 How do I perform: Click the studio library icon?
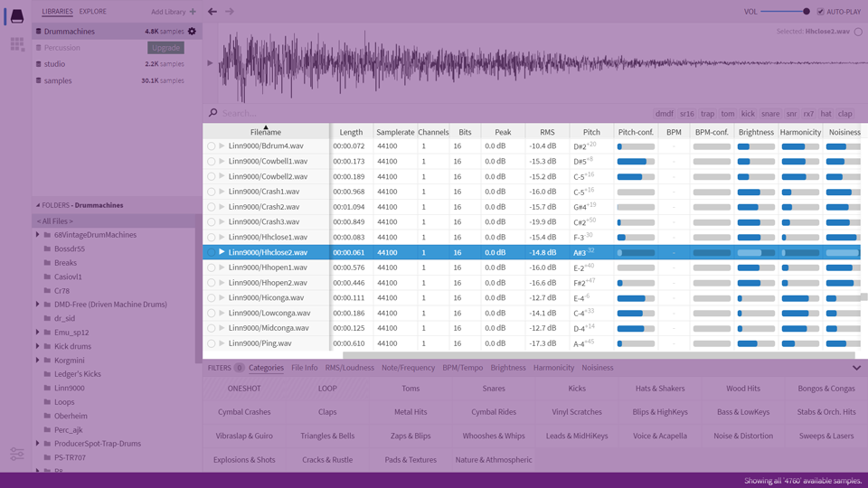point(38,64)
